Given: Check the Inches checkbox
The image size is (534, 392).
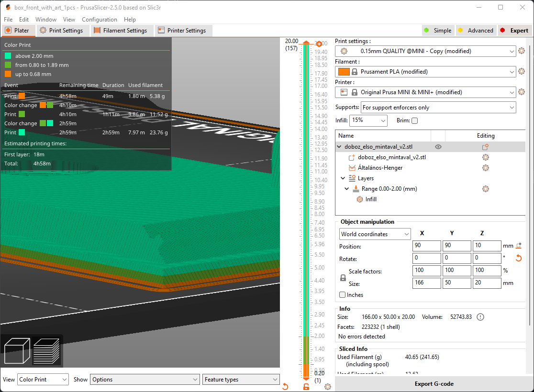Looking at the screenshot, I should (x=343, y=295).
